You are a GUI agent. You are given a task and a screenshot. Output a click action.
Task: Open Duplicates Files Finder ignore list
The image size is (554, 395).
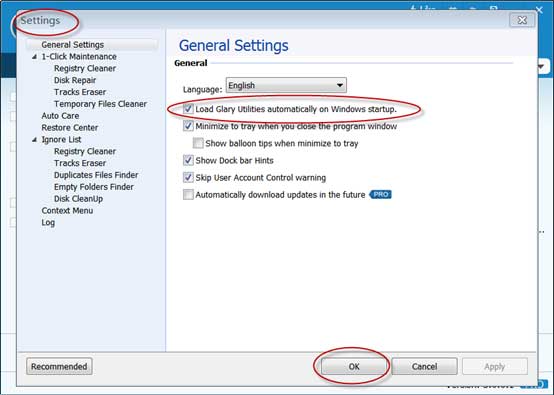coord(96,175)
